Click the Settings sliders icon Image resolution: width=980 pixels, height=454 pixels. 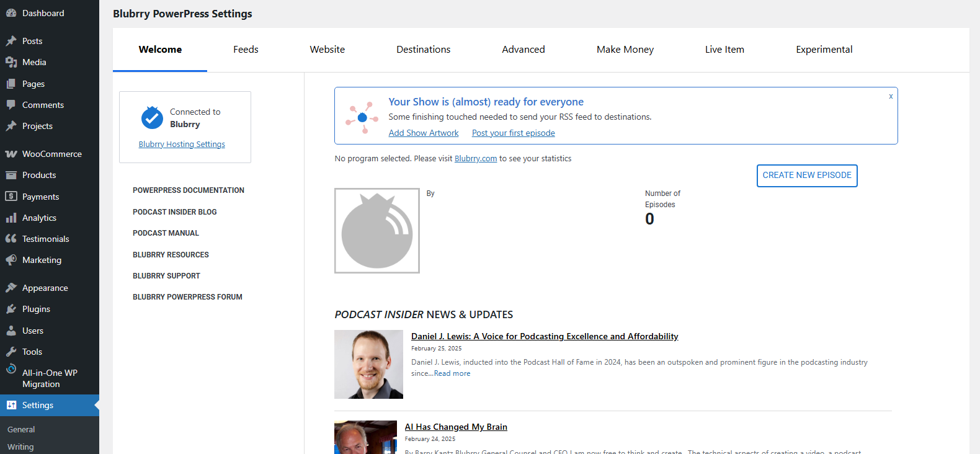(x=11, y=405)
